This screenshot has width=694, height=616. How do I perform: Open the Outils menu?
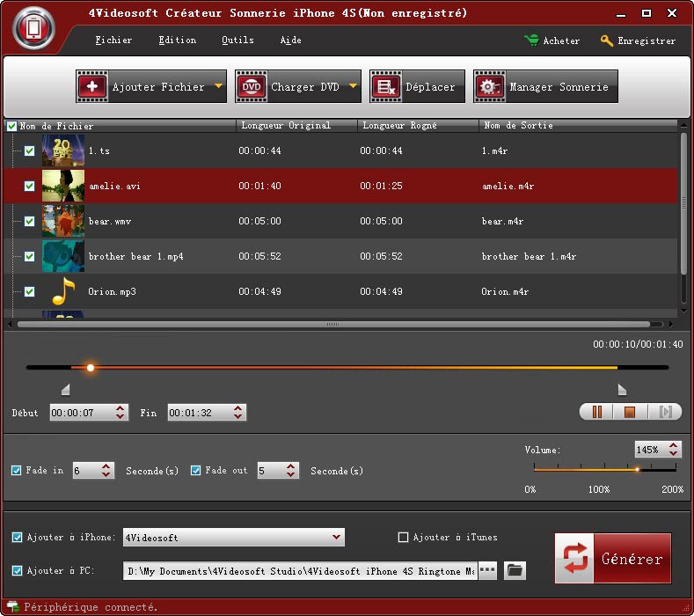pos(237,40)
